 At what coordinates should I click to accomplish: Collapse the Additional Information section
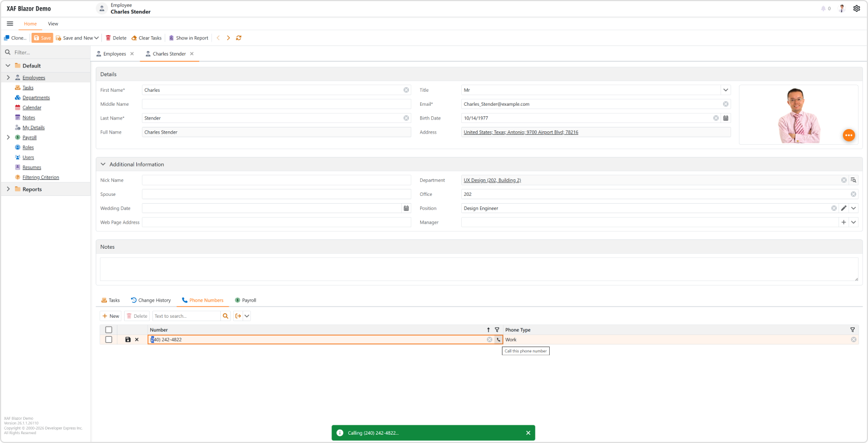coord(103,164)
